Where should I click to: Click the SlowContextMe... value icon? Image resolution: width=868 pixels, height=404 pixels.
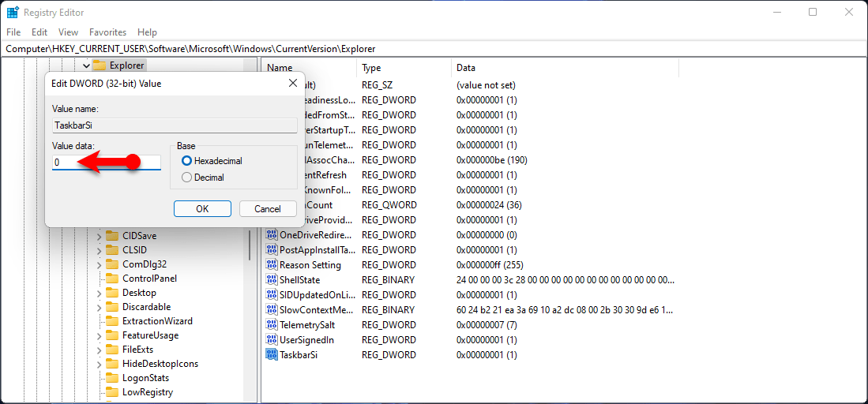[271, 309]
